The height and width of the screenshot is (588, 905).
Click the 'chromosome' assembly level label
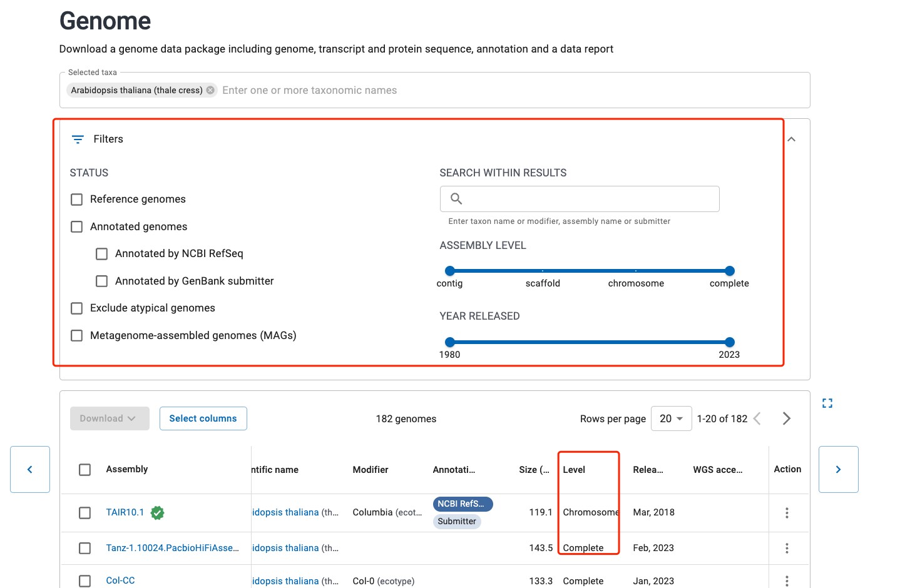636,283
